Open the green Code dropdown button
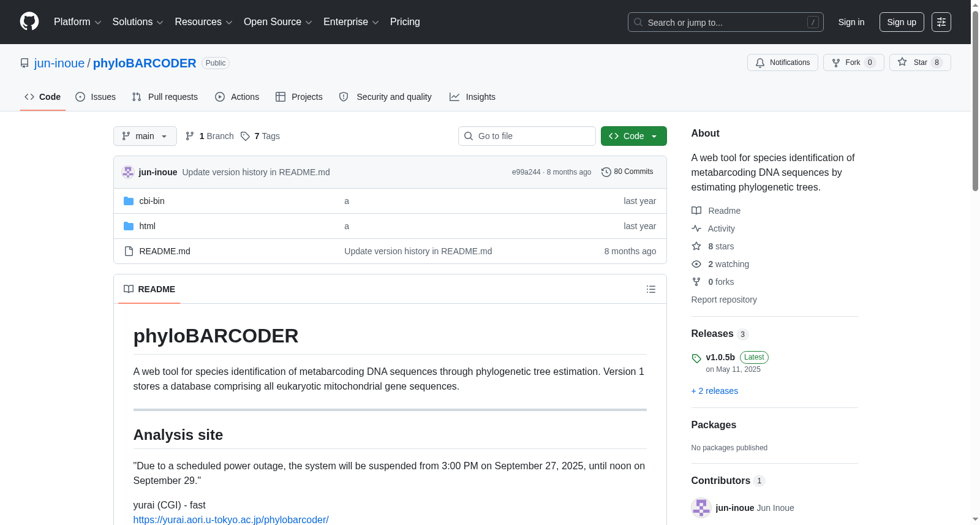Image resolution: width=980 pixels, height=525 pixels. point(633,136)
